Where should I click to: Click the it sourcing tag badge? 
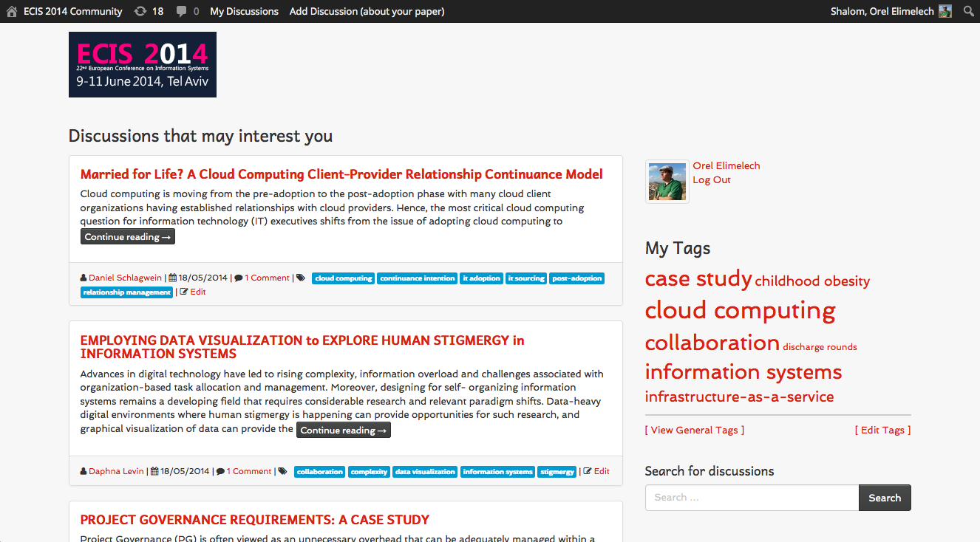pos(527,278)
